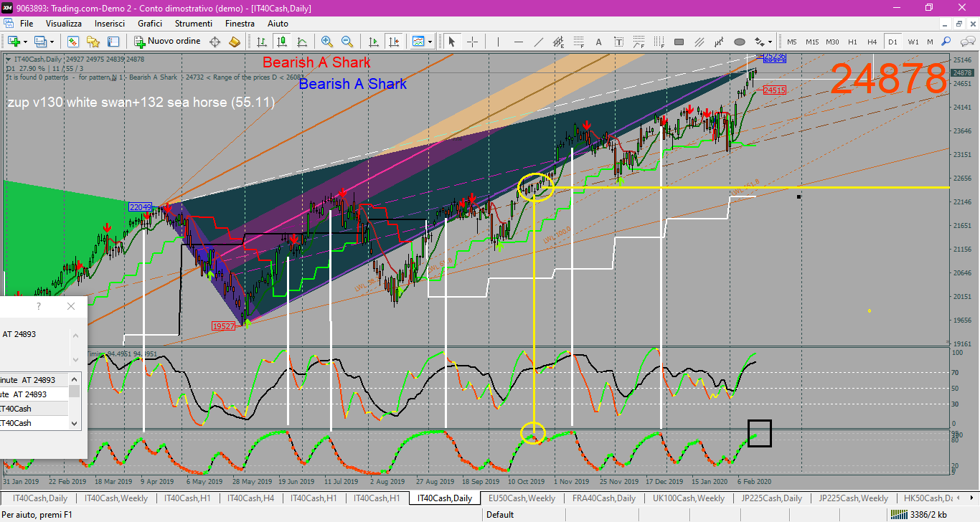This screenshot has width=980, height=522.
Task: Select the Fibonacci retracement tool
Action: pos(578,42)
